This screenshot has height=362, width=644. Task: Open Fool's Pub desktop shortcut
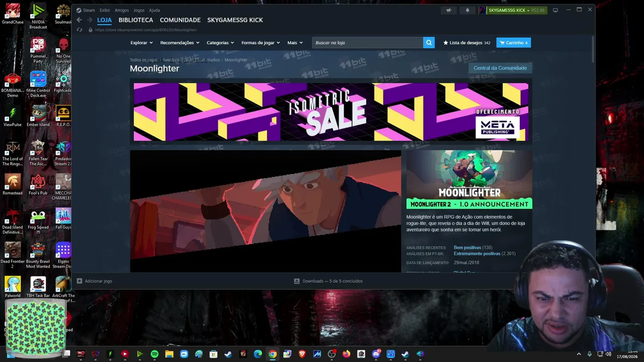point(38,185)
